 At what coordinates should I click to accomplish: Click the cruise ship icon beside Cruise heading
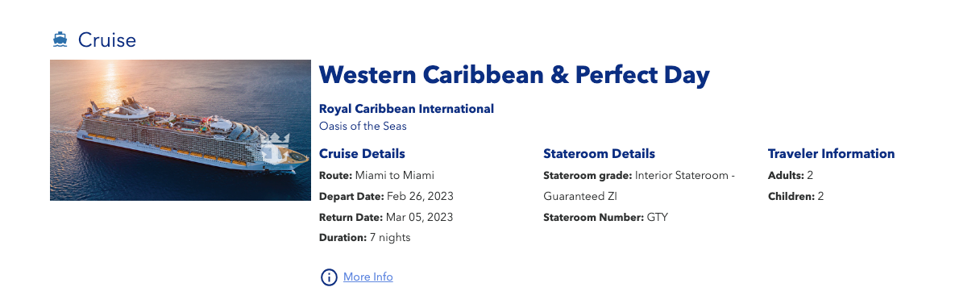click(x=60, y=39)
